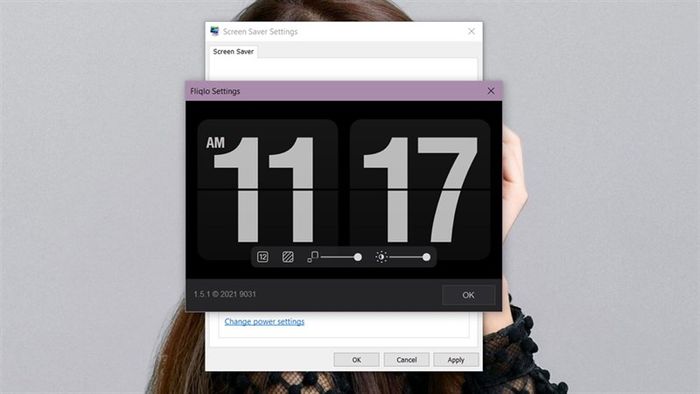Click the version text 1.5.1 © 2021 9031

[x=225, y=294]
